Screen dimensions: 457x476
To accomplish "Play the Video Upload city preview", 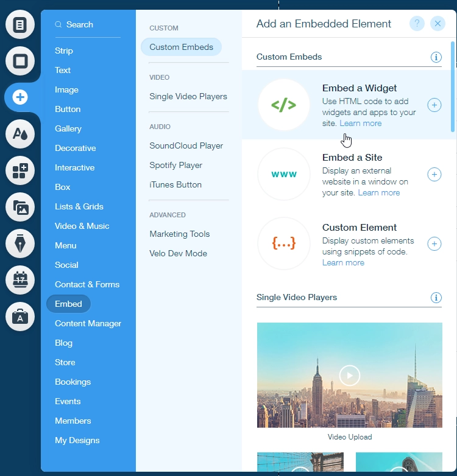I will (349, 376).
